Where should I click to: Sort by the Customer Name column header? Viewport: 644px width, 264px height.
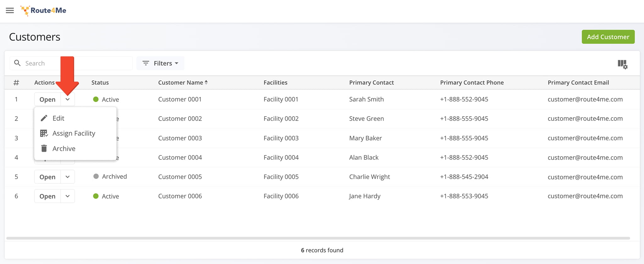pos(180,82)
